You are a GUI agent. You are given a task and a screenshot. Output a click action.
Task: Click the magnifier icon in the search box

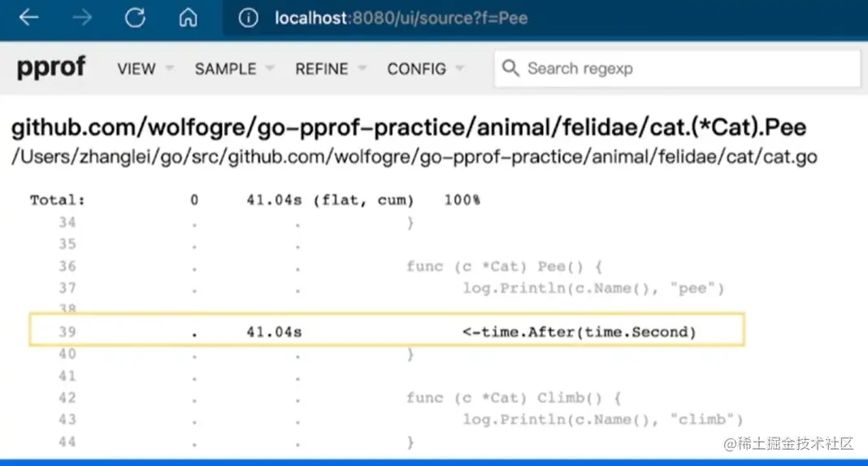(x=510, y=68)
